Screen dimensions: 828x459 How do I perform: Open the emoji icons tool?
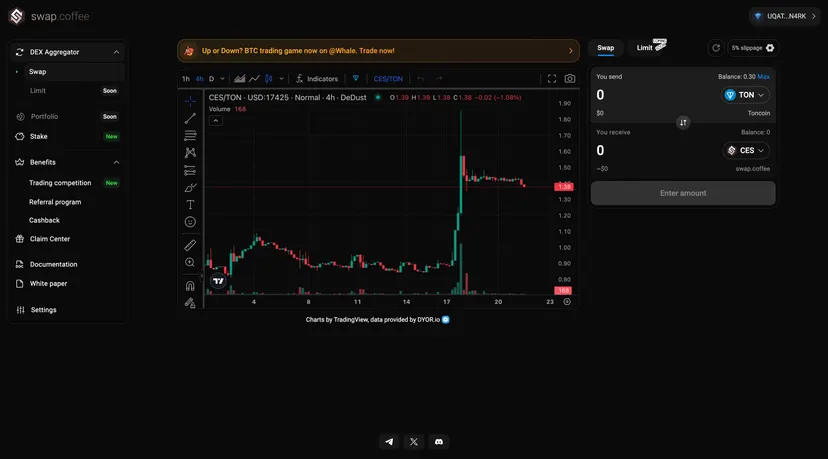coord(190,222)
